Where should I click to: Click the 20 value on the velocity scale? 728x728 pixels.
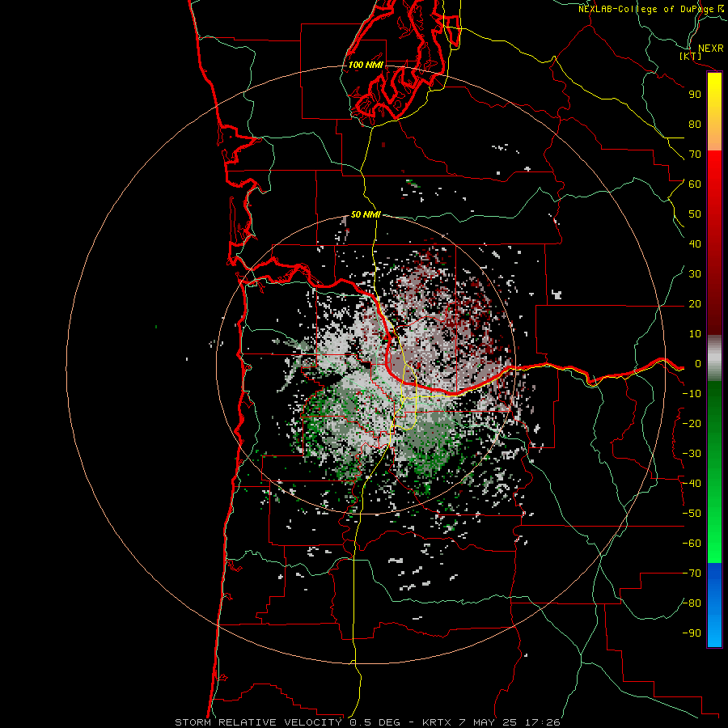point(695,303)
